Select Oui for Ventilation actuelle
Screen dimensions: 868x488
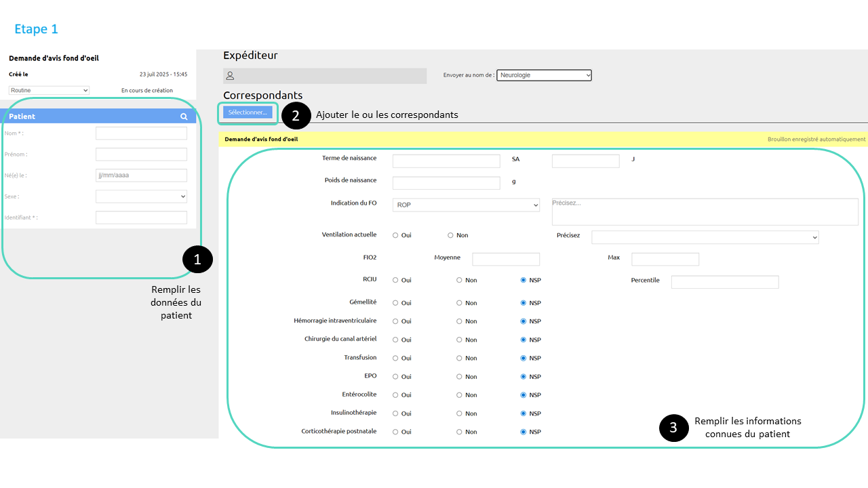point(395,235)
